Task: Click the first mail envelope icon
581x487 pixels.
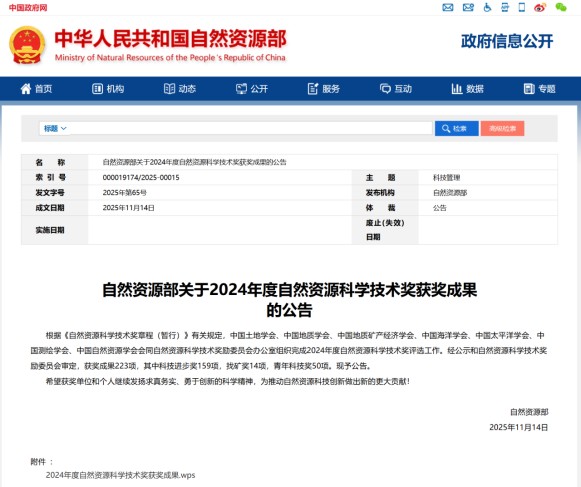Action: 448,7
